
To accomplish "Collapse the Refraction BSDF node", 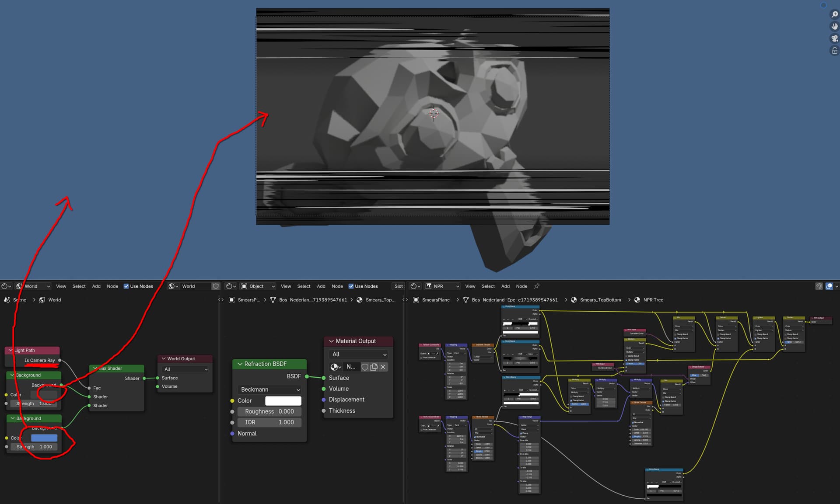I will coord(240,364).
